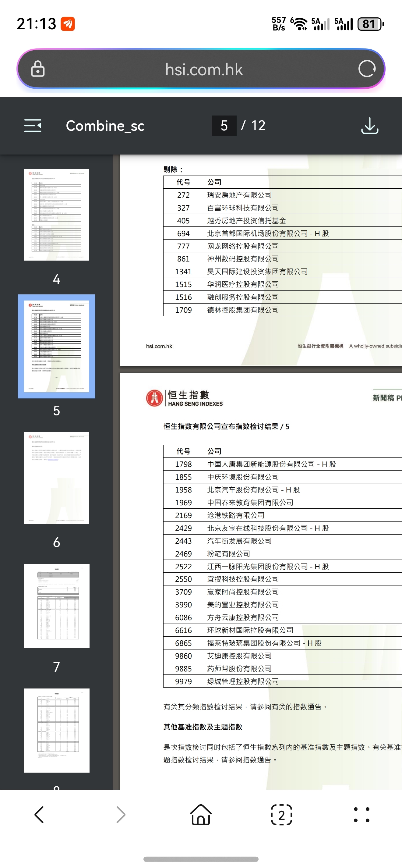The height and width of the screenshot is (868, 402).
Task: Select row 861 神州数码控股有限公司
Action: pyautogui.click(x=283, y=259)
